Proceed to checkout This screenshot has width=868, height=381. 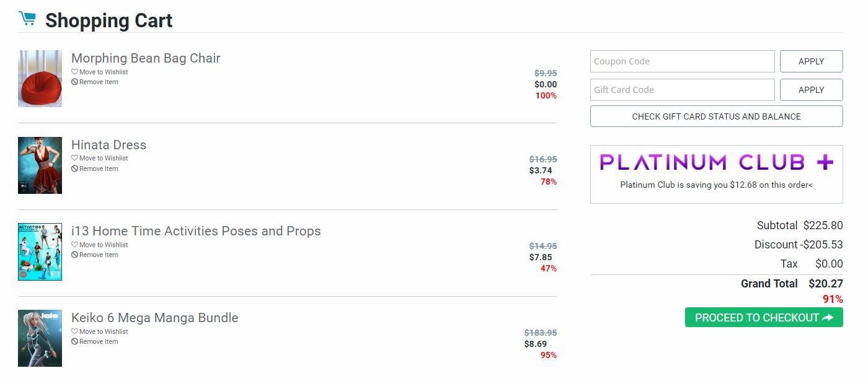click(763, 318)
